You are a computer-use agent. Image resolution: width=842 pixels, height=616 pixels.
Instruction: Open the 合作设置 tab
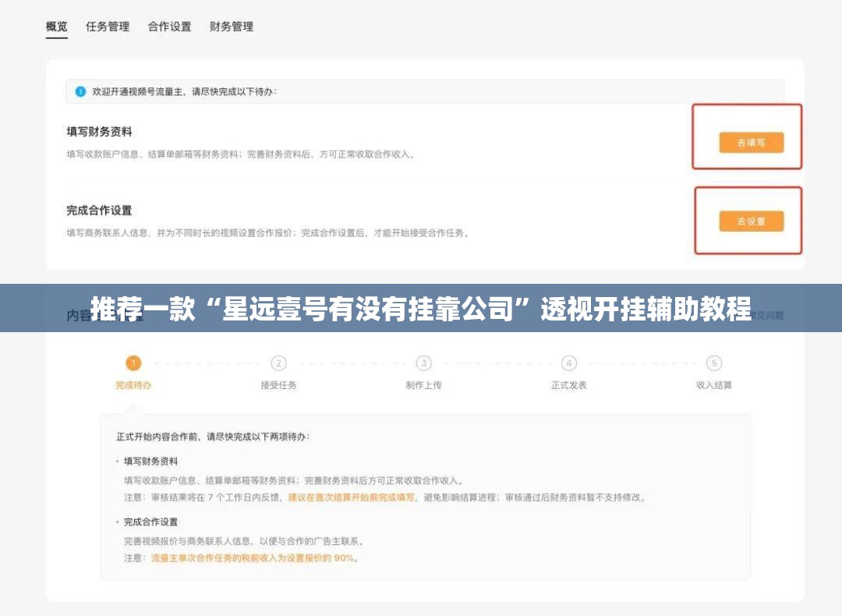tap(169, 27)
